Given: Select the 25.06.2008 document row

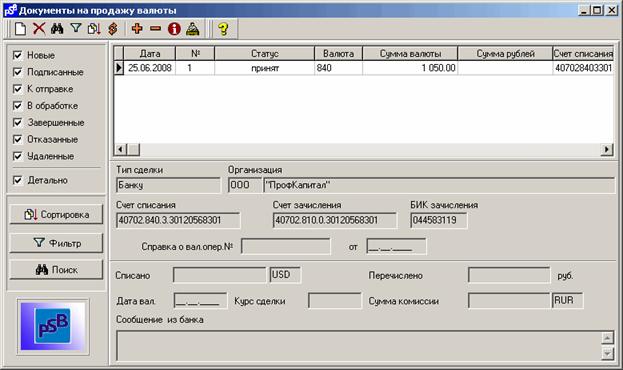Looking at the screenshot, I should [x=364, y=68].
